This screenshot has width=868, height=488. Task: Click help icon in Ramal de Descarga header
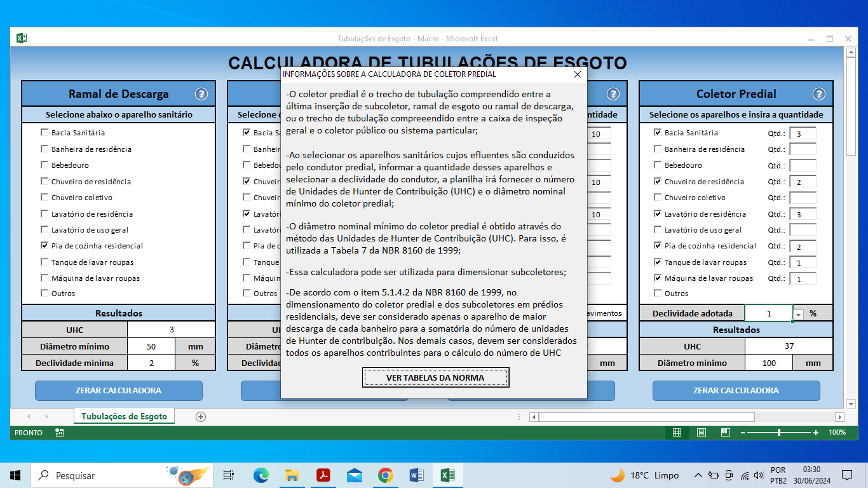click(x=201, y=94)
